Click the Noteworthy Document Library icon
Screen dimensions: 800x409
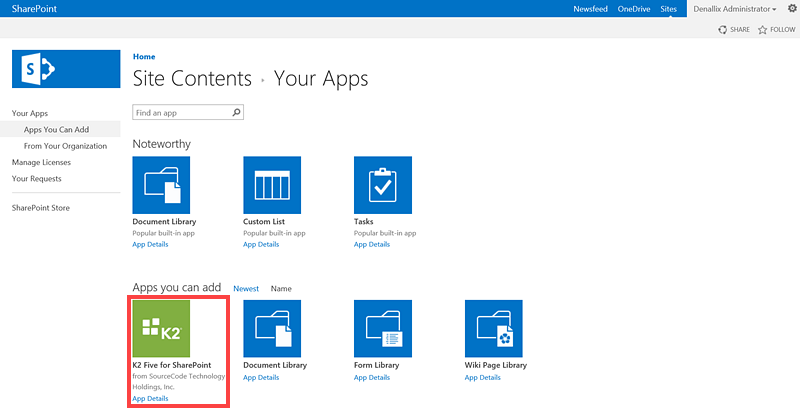(162, 185)
